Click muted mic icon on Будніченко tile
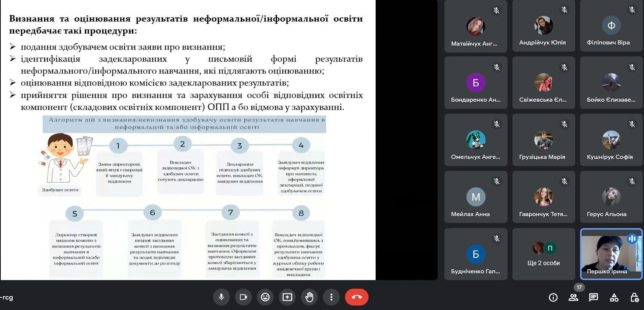 click(x=497, y=239)
